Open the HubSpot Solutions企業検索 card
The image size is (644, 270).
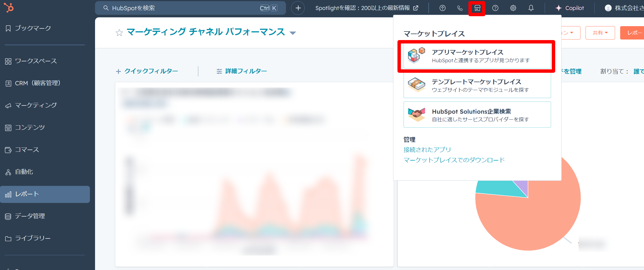pos(477,115)
